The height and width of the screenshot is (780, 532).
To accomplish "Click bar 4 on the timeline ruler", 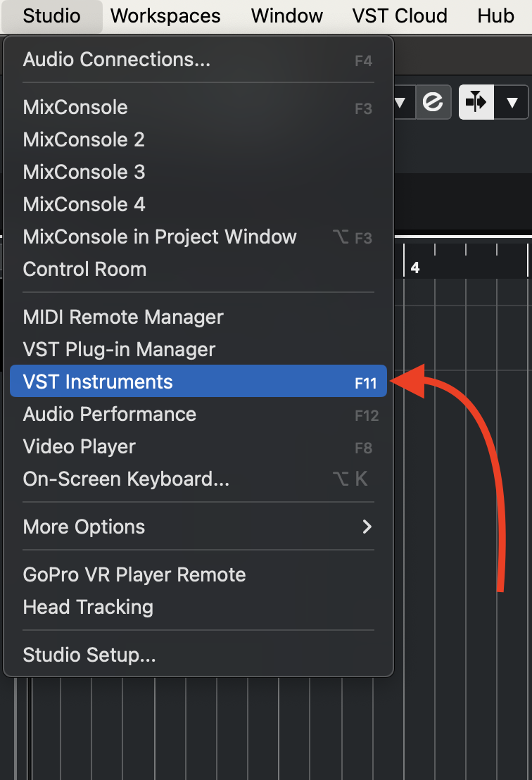I will click(415, 268).
